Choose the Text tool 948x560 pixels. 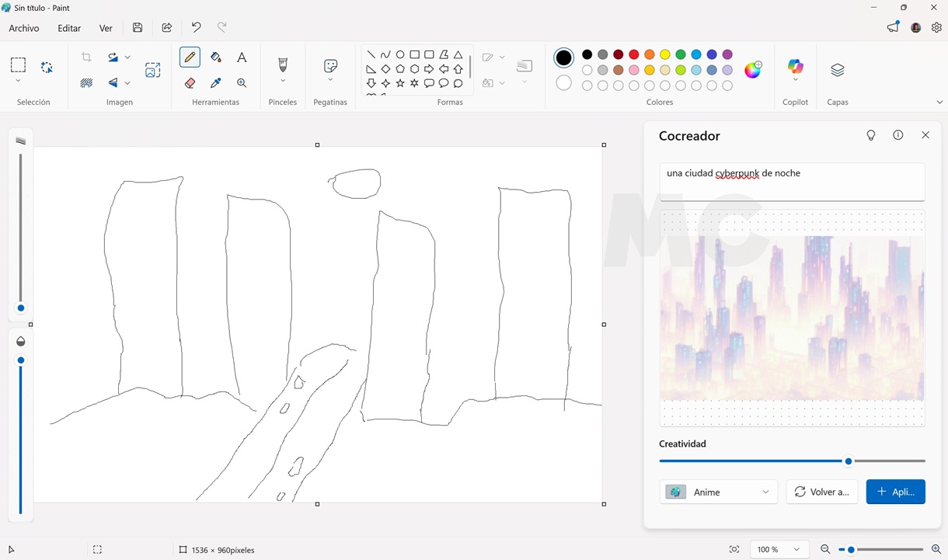242,57
